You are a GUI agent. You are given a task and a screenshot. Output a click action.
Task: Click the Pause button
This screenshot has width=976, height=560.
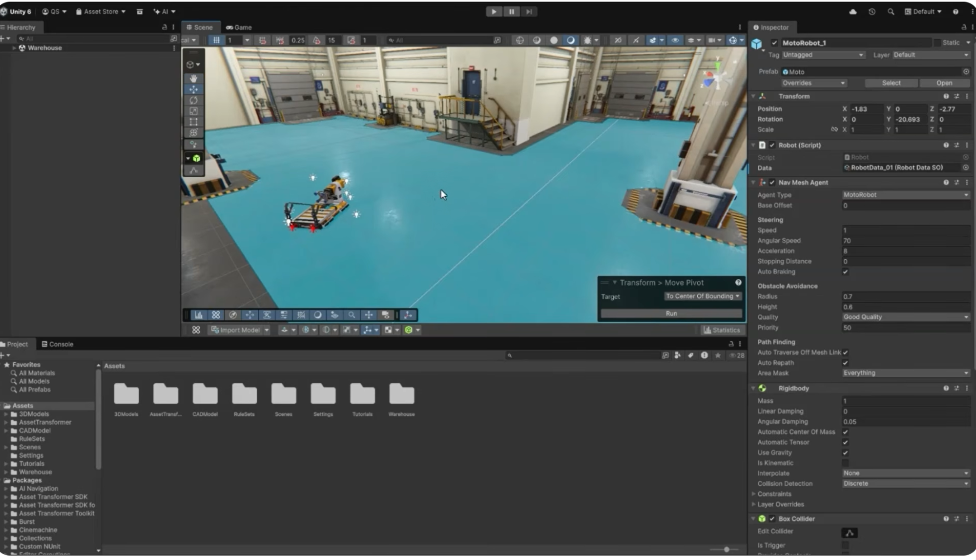click(511, 11)
